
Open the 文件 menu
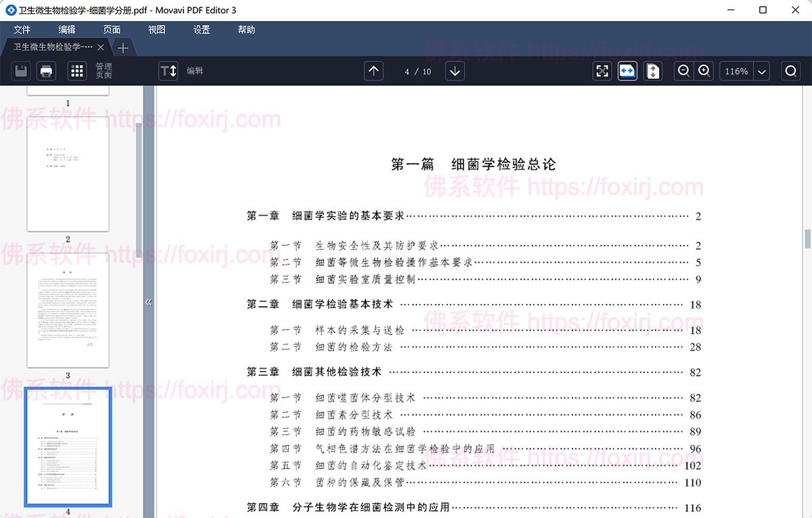click(x=22, y=29)
